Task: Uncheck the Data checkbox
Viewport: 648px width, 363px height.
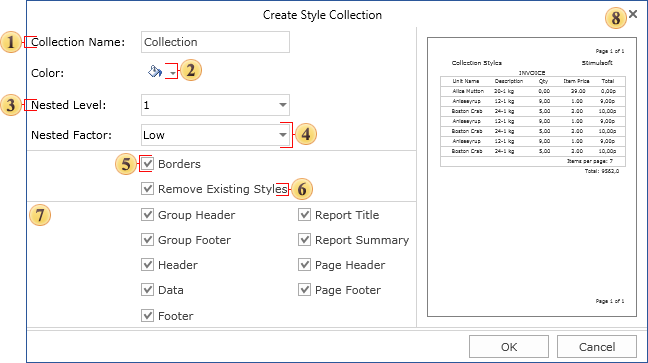Action: (147, 289)
